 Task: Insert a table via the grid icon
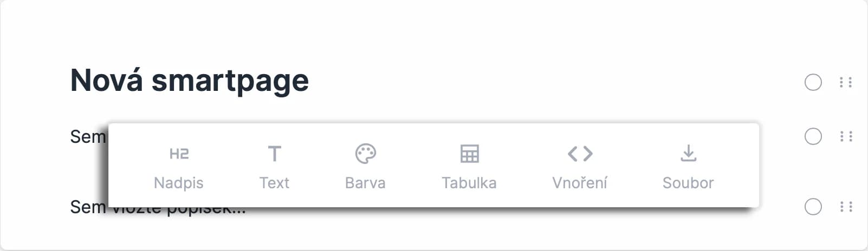point(469,154)
